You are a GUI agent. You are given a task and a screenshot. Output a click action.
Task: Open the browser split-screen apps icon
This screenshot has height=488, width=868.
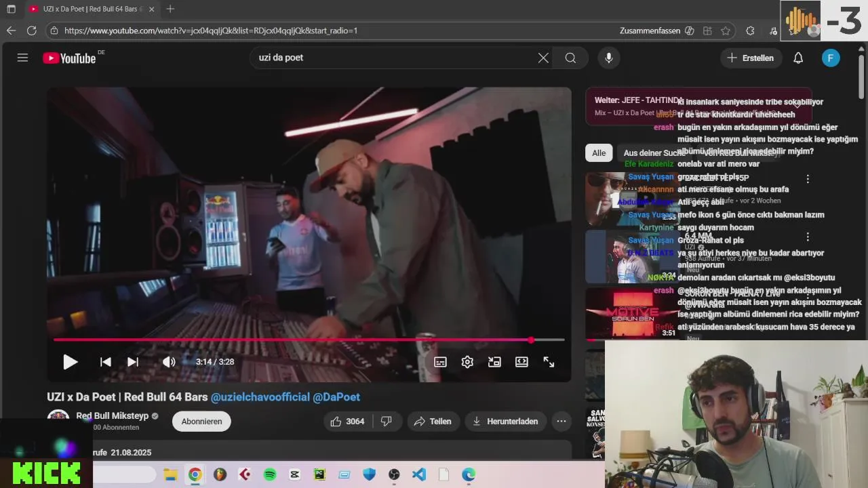707,30
